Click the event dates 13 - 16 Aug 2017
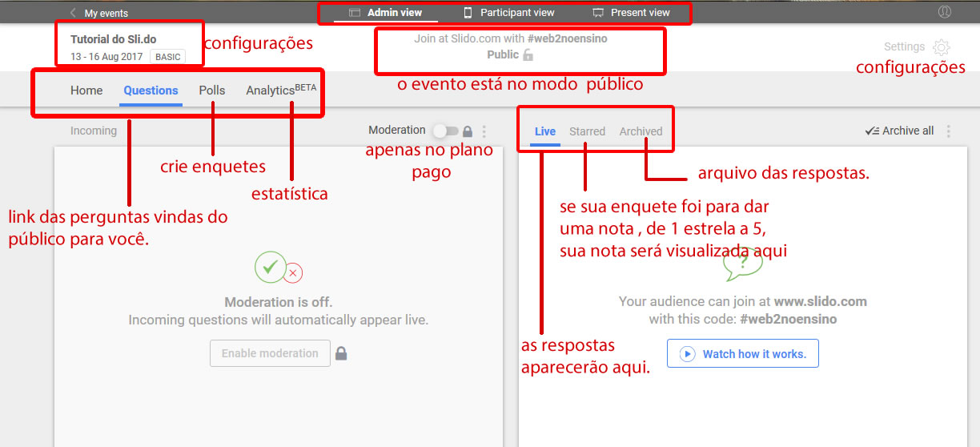The width and height of the screenshot is (980, 447). (x=106, y=57)
